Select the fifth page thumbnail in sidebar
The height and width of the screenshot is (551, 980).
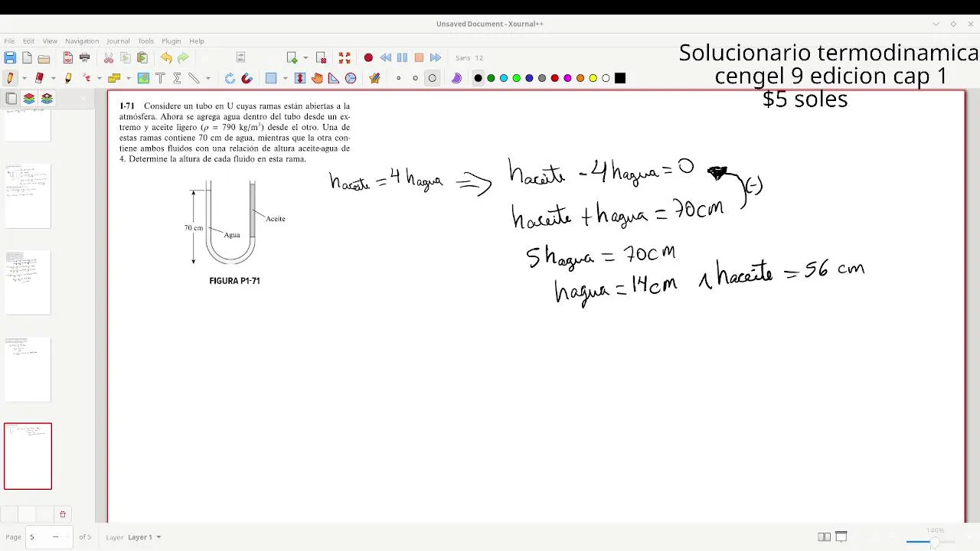coord(28,456)
